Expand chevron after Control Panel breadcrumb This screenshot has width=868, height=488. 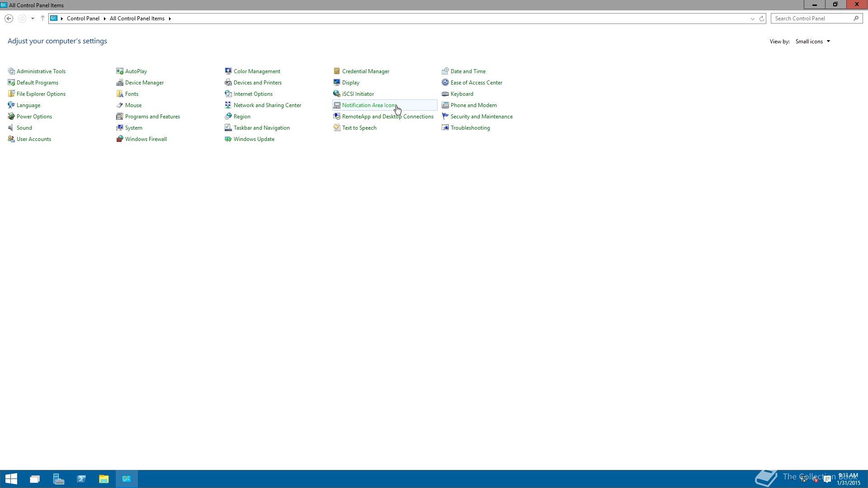point(104,19)
